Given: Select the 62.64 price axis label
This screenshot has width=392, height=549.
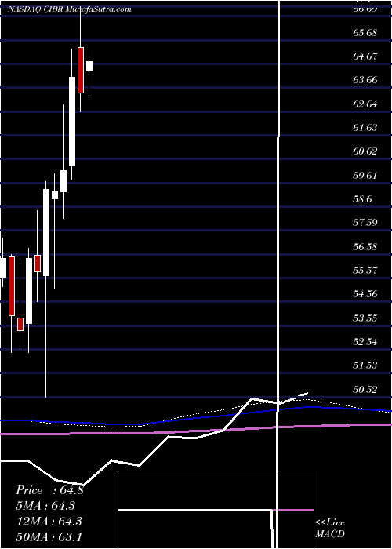Looking at the screenshot, I should point(365,104).
